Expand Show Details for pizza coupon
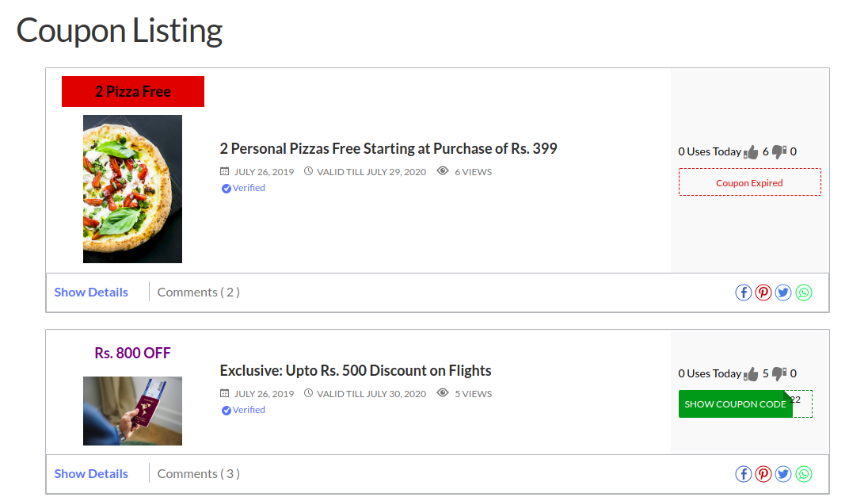 tap(91, 293)
